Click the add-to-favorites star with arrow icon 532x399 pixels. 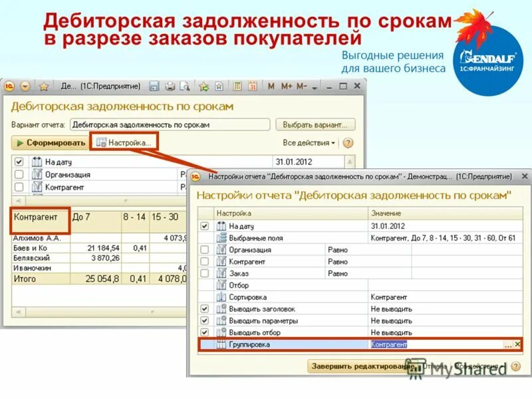[x=203, y=86]
